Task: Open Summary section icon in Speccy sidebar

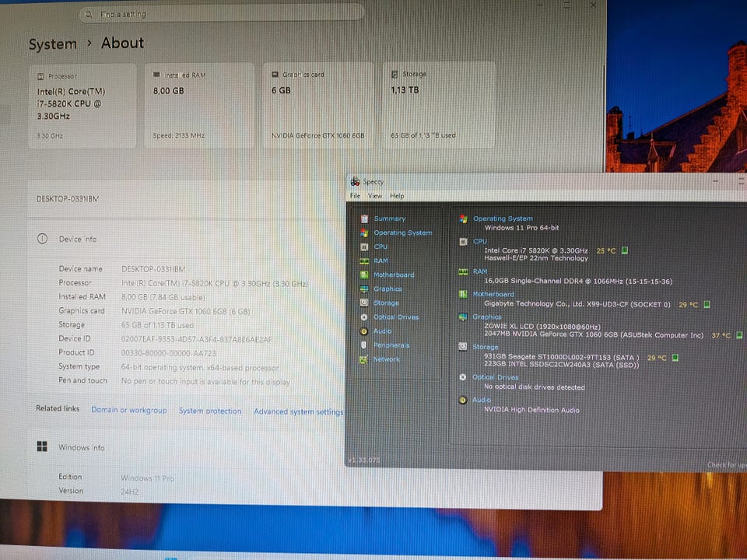Action: (x=364, y=219)
